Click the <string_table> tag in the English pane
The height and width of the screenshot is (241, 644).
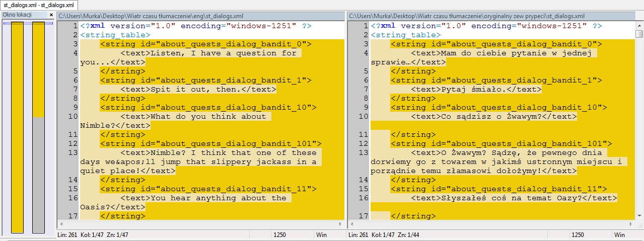pos(115,35)
